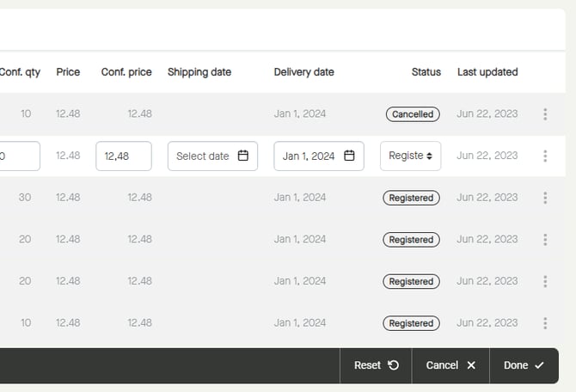Click the Conf. price input with 12,48
The width and height of the screenshot is (576, 392).
124,156
